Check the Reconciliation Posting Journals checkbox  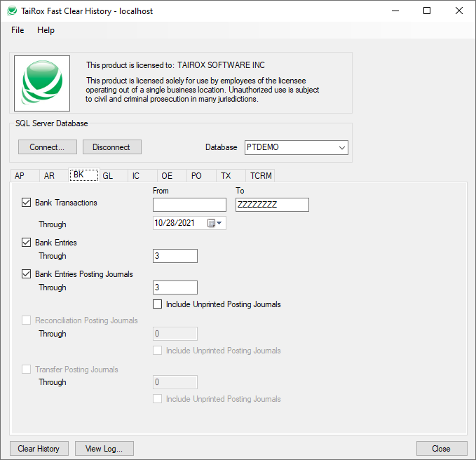26,320
